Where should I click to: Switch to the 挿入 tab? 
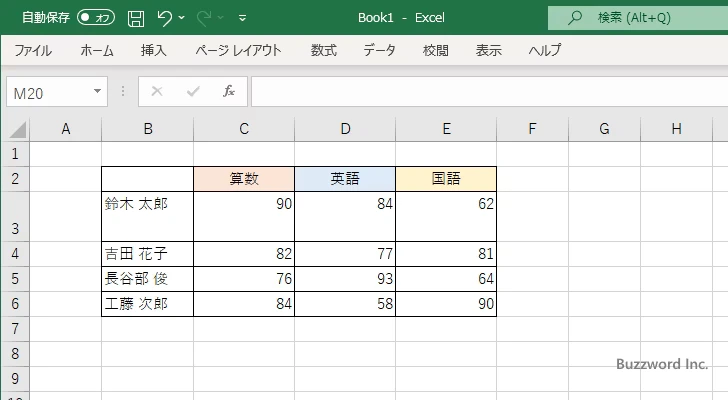(154, 50)
